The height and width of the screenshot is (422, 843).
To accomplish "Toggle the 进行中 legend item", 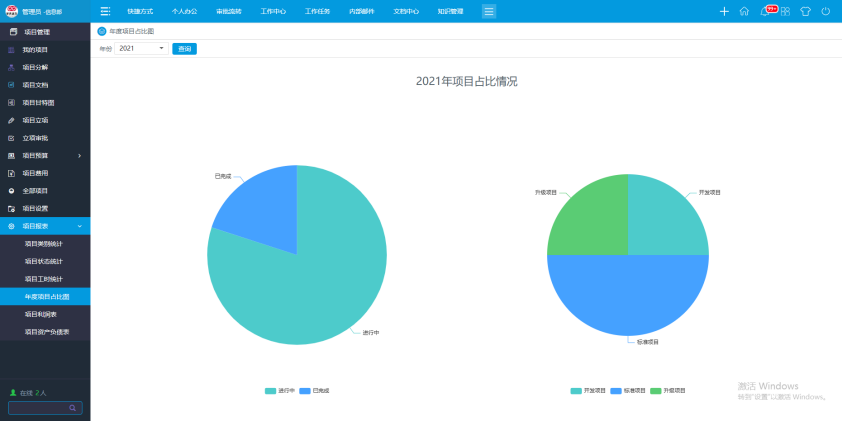I will click(280, 390).
